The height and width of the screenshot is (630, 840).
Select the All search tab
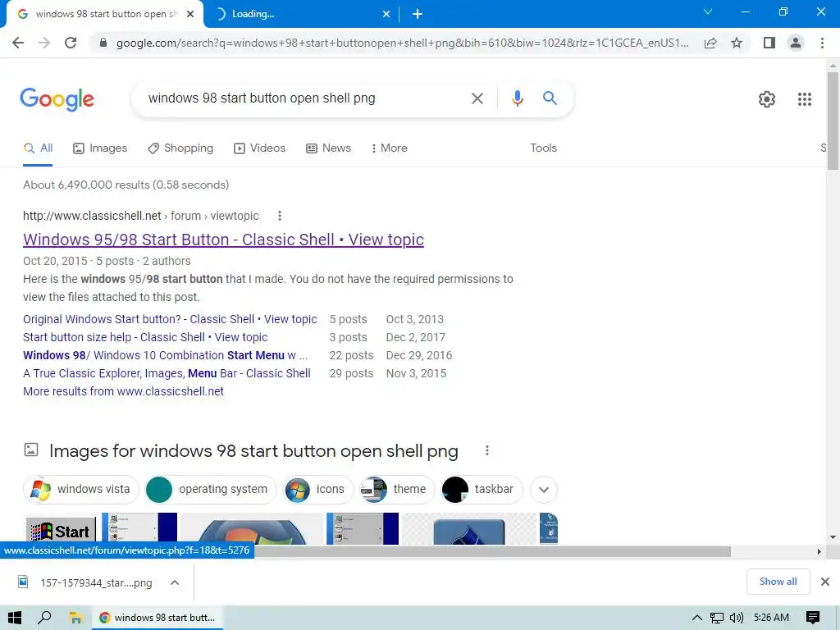pyautogui.click(x=38, y=148)
